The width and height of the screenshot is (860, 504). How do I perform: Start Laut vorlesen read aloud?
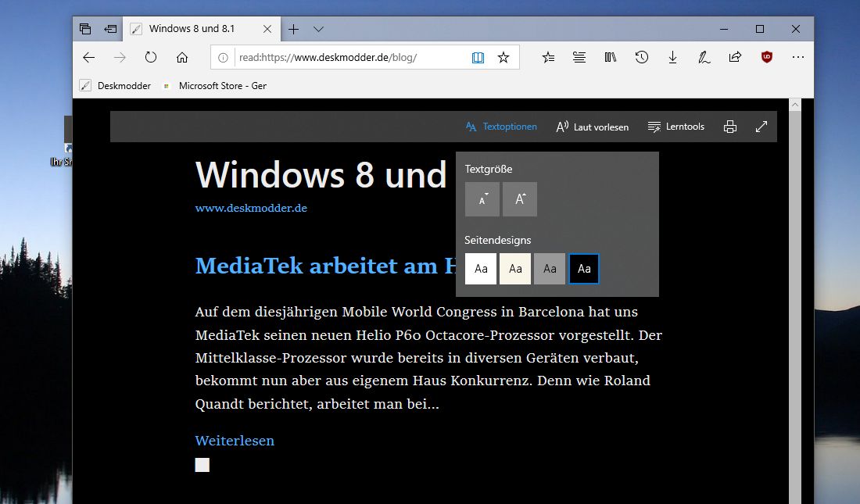point(593,127)
